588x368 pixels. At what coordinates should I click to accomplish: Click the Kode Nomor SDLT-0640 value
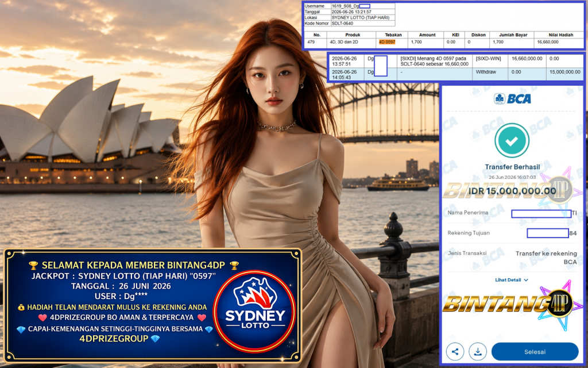tap(342, 23)
